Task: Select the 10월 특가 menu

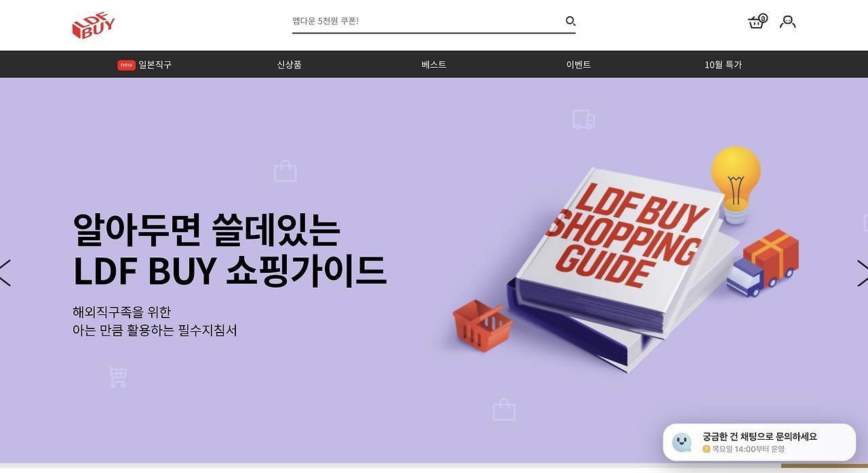Action: pos(723,65)
